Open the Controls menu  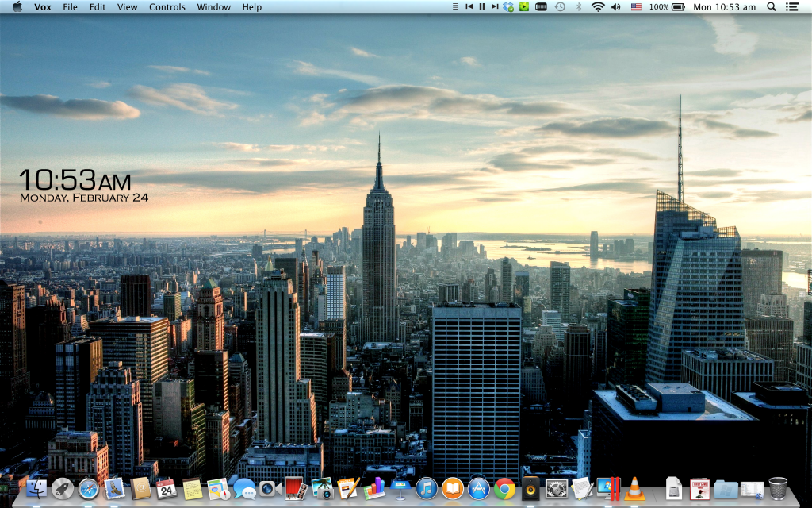pyautogui.click(x=167, y=7)
